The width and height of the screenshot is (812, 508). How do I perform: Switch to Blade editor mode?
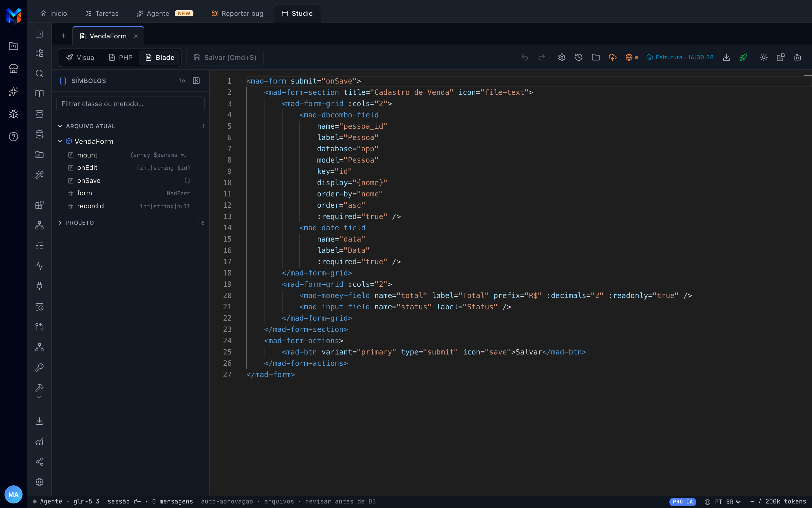(160, 58)
